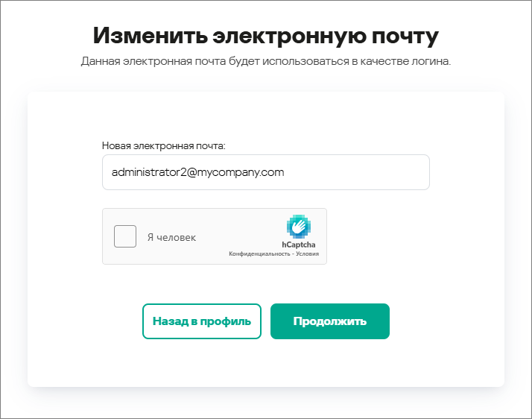This screenshot has width=532, height=419.
Task: Click the word "почту" in the heading
Action: (x=405, y=35)
